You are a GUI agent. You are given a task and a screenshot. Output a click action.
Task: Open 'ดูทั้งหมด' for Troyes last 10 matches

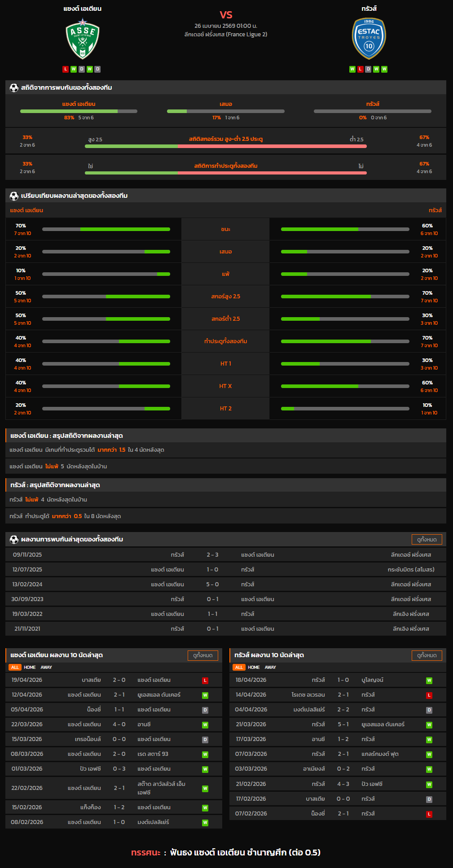coord(427,655)
